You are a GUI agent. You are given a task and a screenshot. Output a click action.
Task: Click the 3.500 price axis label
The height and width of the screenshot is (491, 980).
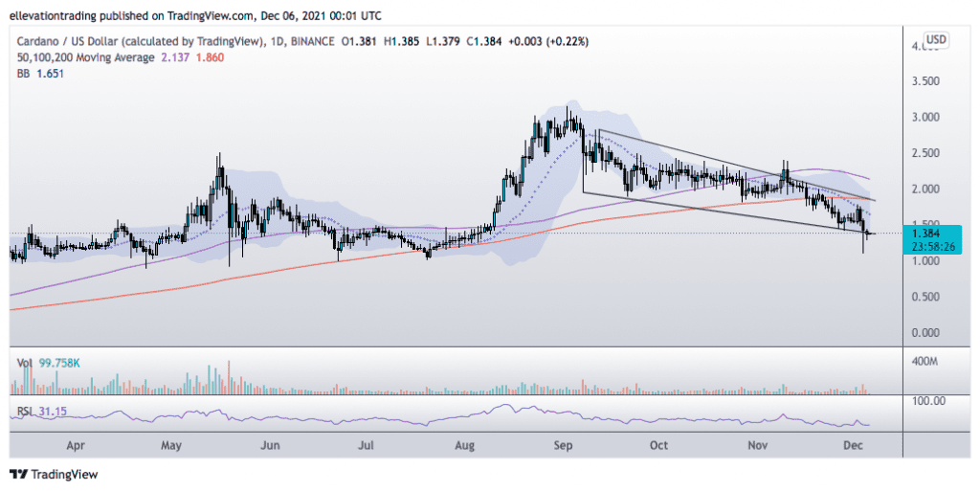click(926, 81)
